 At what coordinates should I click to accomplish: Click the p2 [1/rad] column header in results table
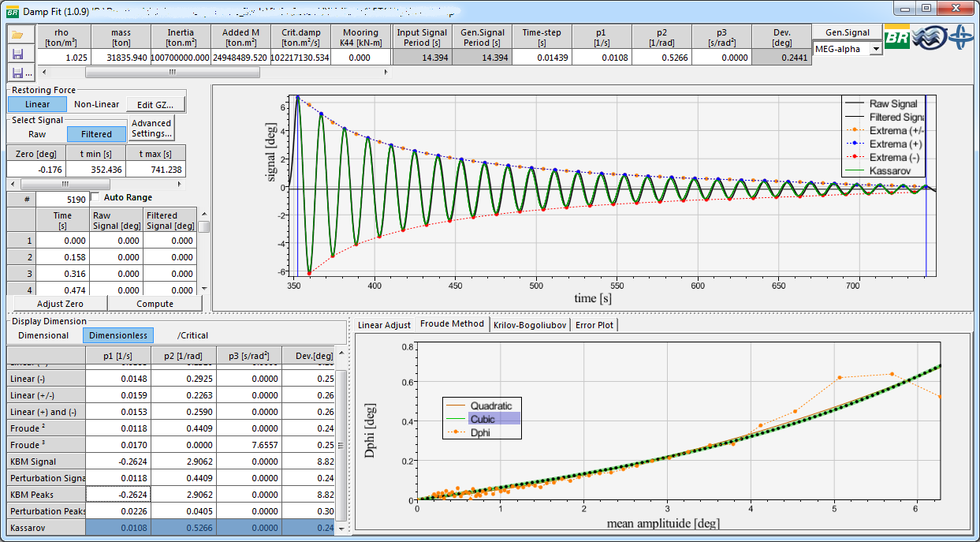184,357
